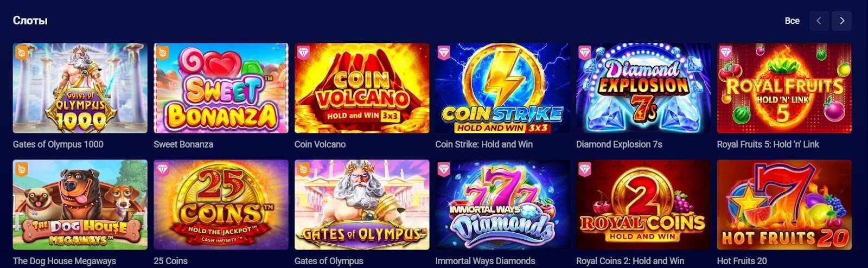
Task: Click provider badge on Sweet Bonanza tile
Action: (x=162, y=52)
